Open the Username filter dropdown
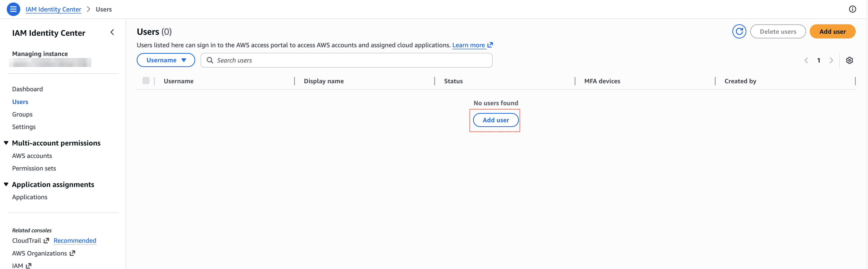The width and height of the screenshot is (868, 269). pos(166,60)
